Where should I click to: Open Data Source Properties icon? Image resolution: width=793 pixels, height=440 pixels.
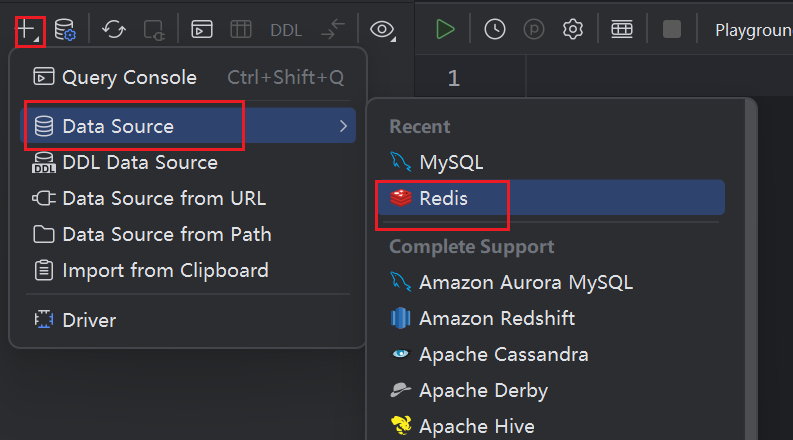(65, 29)
